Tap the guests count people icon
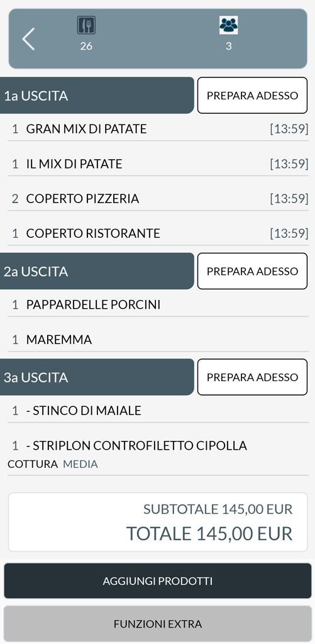 tap(228, 25)
